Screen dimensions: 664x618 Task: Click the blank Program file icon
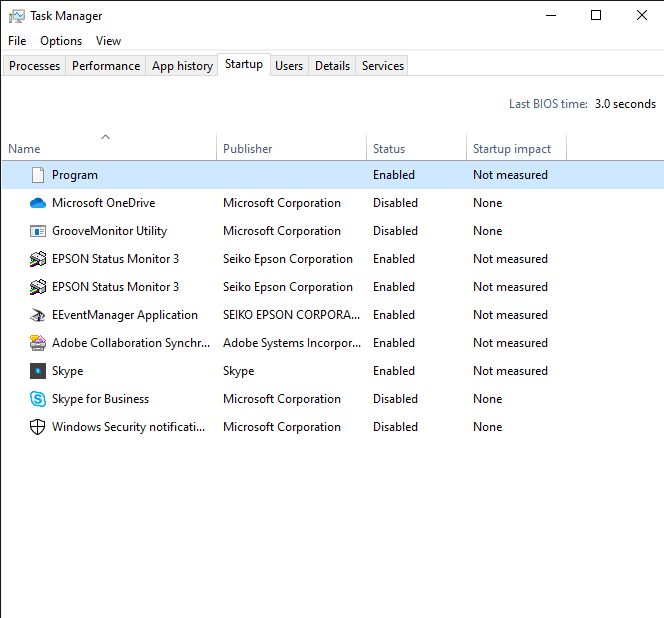(x=38, y=175)
